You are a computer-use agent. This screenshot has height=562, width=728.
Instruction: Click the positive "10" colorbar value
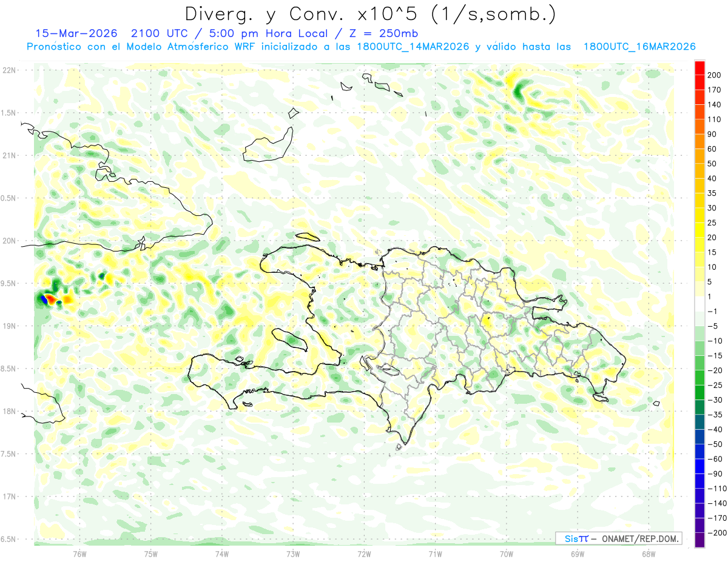712,267
